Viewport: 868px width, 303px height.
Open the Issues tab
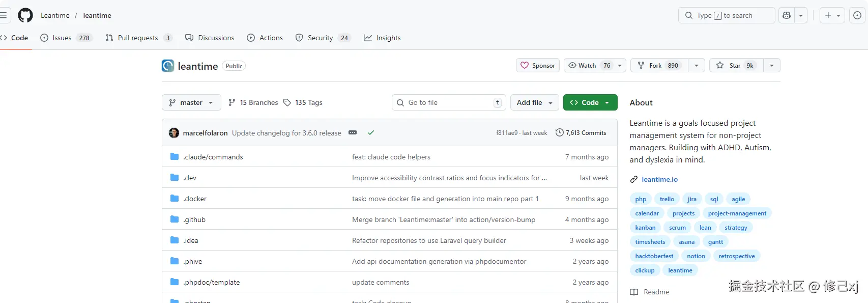pos(66,38)
